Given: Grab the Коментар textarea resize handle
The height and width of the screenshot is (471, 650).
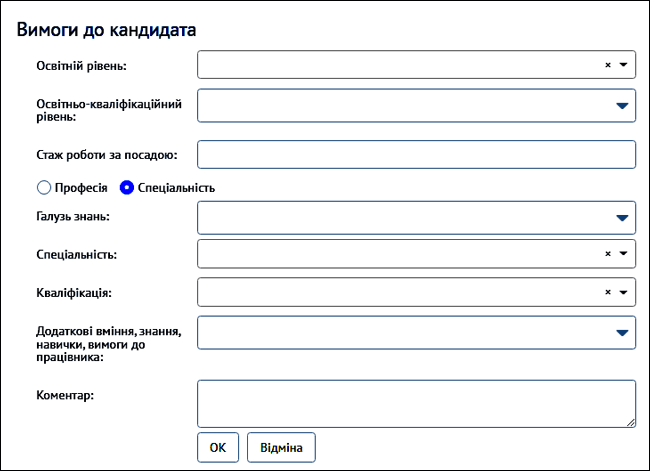Looking at the screenshot, I should (x=631, y=423).
